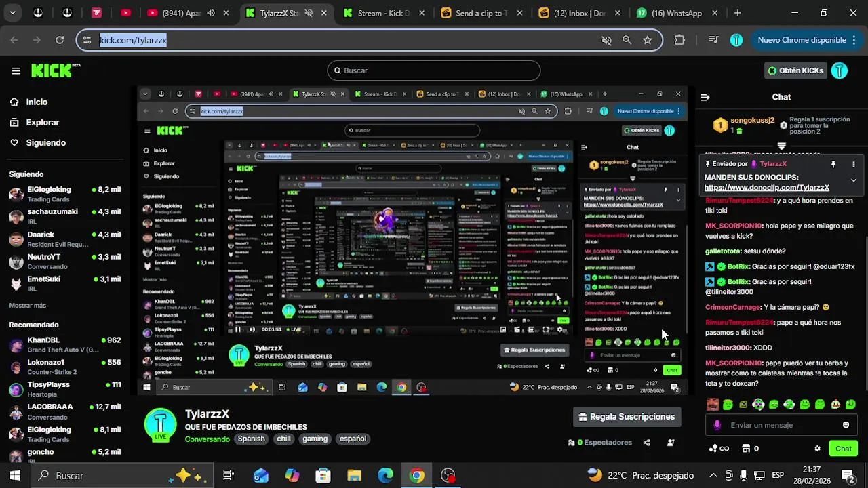Toggle site muted icon in address bar

coord(607,40)
